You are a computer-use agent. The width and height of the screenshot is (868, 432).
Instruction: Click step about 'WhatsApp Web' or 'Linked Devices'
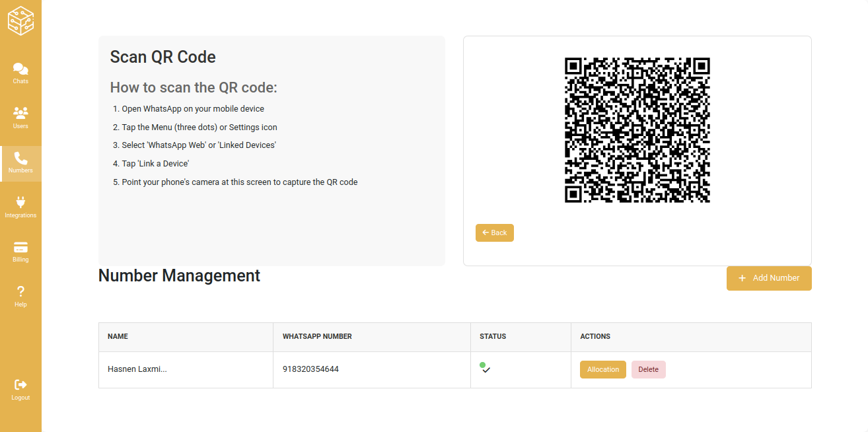[x=199, y=145]
